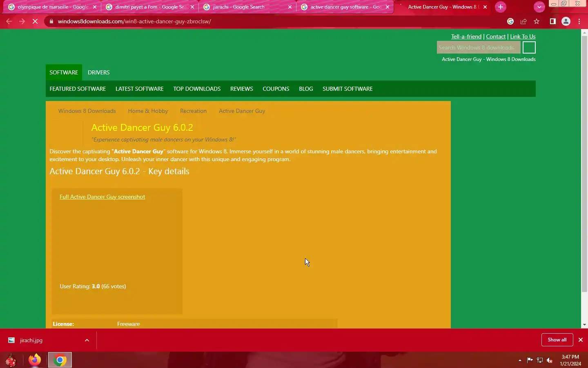This screenshot has width=588, height=368.
Task: Bookmark this page with the star
Action: tap(537, 21)
